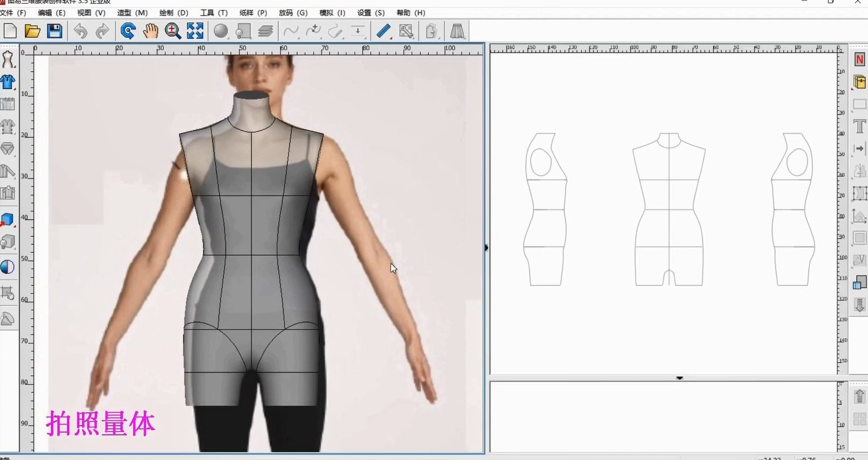Open the 模拟 (I) menu
The image size is (868, 460).
pos(332,12)
